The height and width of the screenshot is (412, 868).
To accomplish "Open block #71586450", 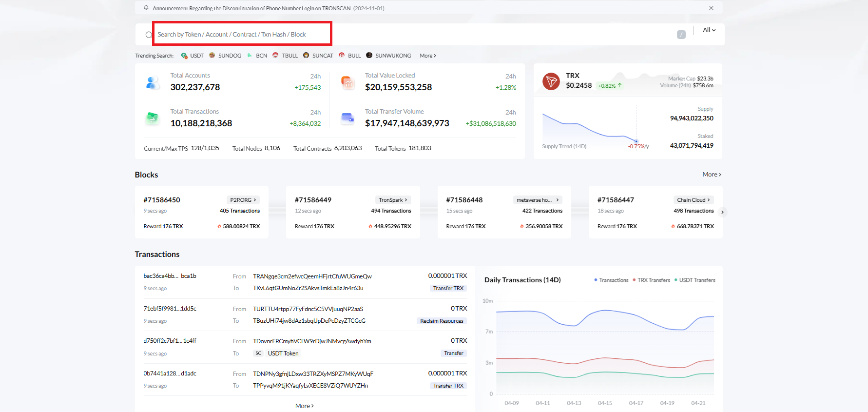I will point(162,200).
